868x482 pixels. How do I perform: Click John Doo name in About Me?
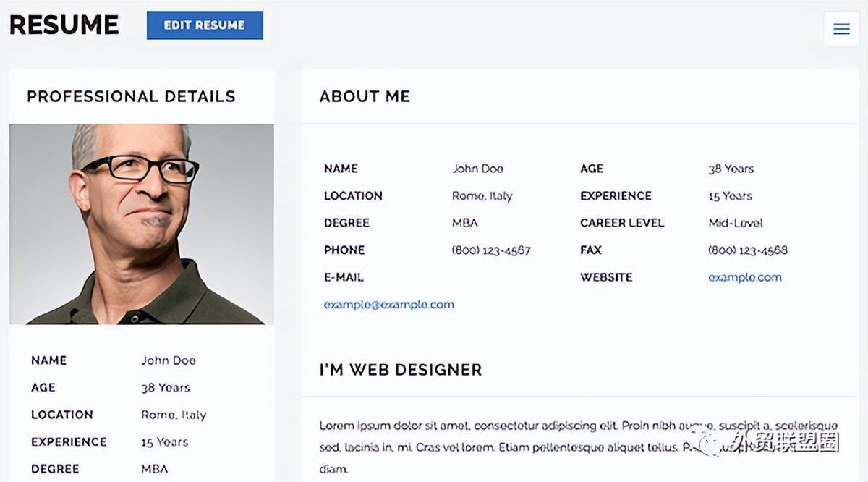477,169
